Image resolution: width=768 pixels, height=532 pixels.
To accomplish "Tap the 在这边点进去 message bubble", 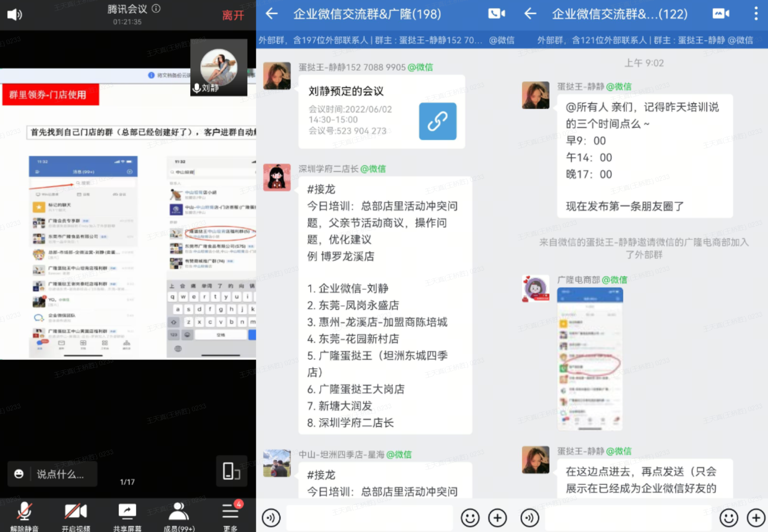I will pos(645,479).
